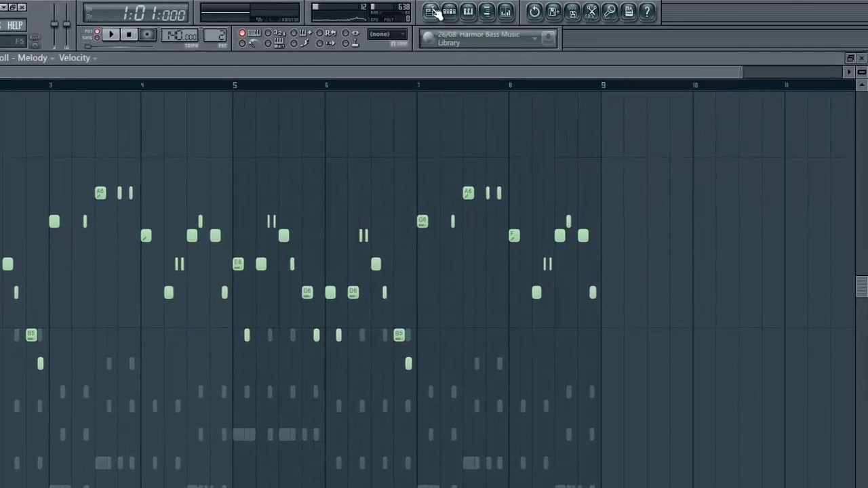This screenshot has width=868, height=488.
Task: Open the global snap (none) dropdown
Action: (x=388, y=34)
